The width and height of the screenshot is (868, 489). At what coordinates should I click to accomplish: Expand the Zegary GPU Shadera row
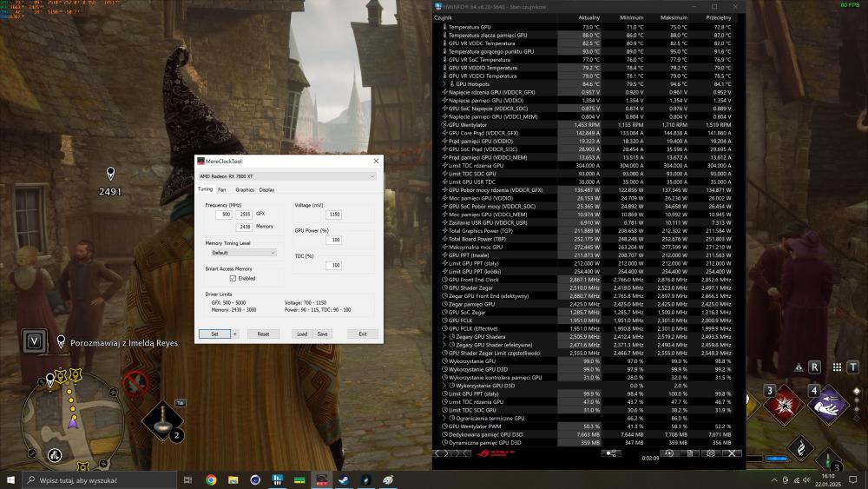(444, 336)
